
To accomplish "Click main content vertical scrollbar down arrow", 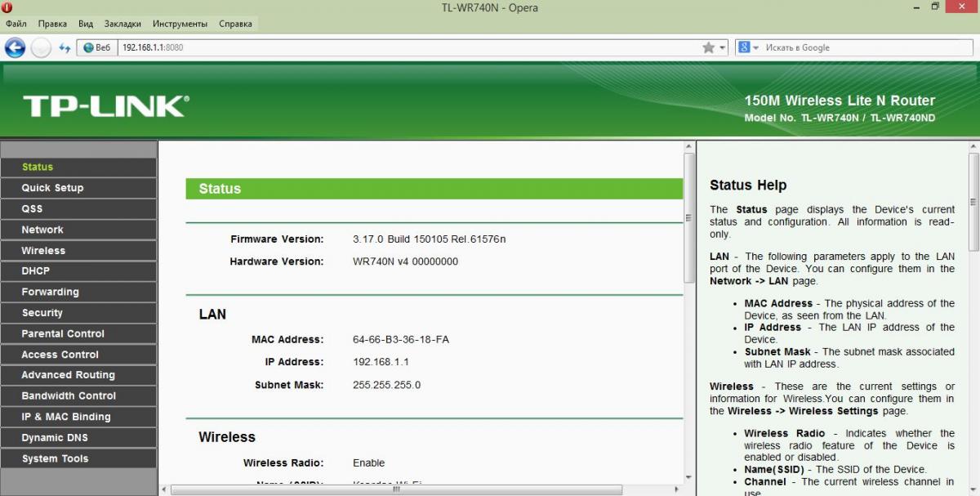I will click(x=688, y=476).
